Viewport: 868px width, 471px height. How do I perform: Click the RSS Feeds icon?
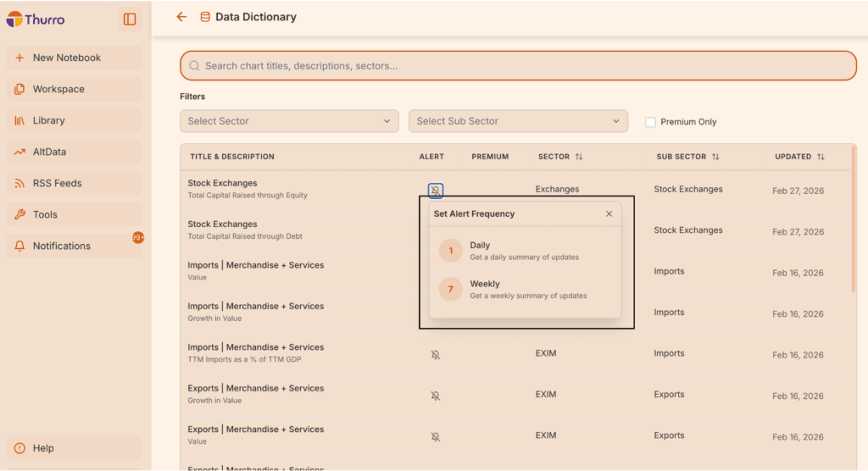(x=20, y=183)
